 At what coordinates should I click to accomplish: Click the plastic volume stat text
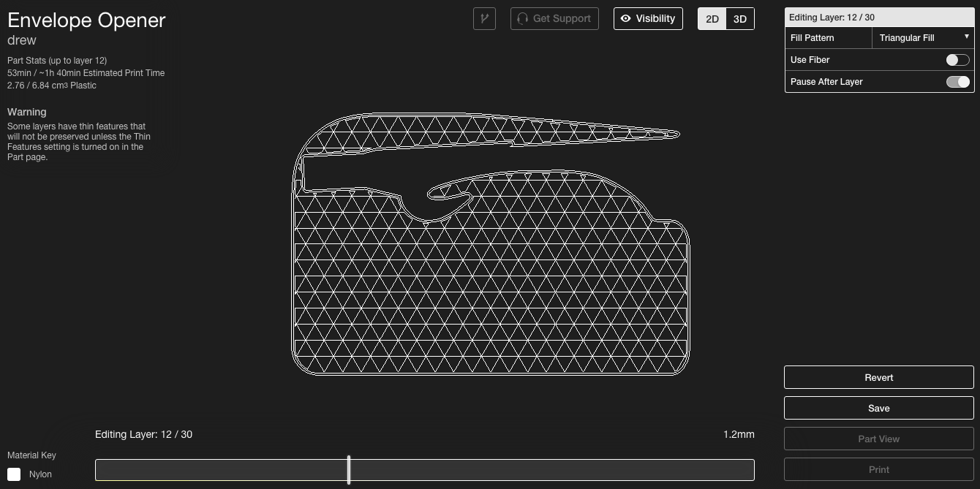click(x=52, y=86)
